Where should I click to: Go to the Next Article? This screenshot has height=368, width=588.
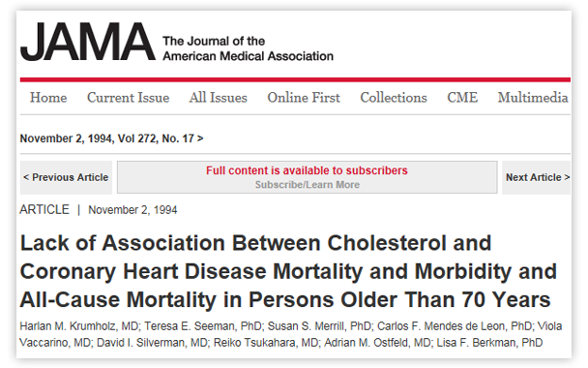point(537,177)
